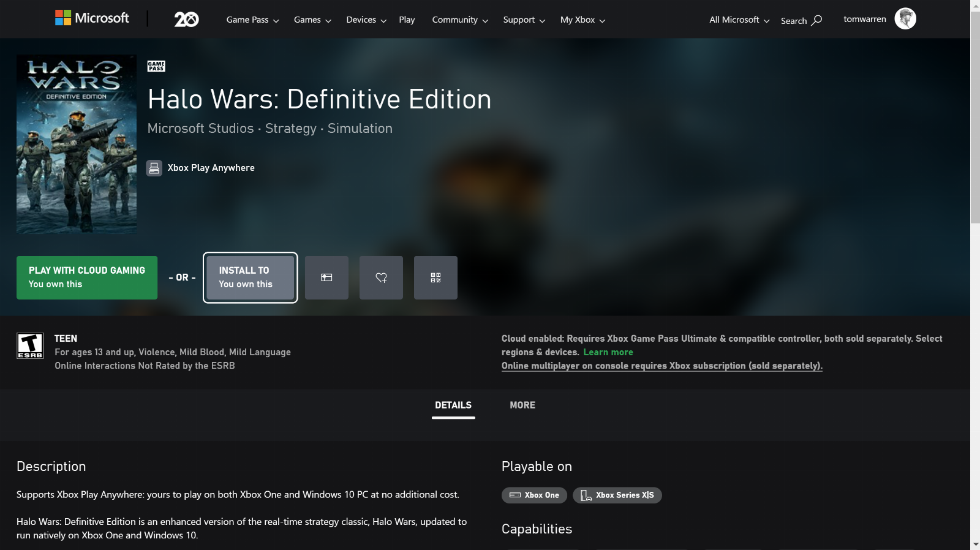Click the Halo Wars cover art thumbnail
Screen dimensions: 980x550
click(x=77, y=144)
